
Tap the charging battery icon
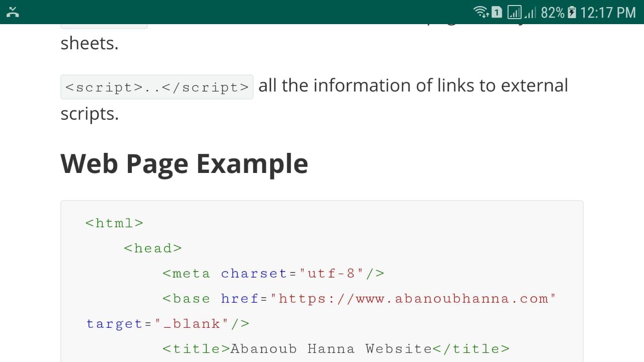pos(572,12)
